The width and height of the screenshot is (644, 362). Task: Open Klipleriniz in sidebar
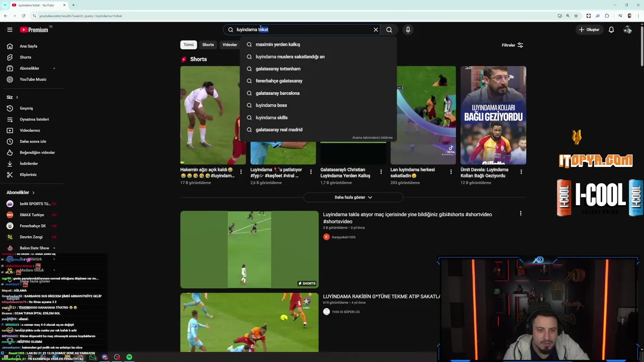click(x=28, y=174)
